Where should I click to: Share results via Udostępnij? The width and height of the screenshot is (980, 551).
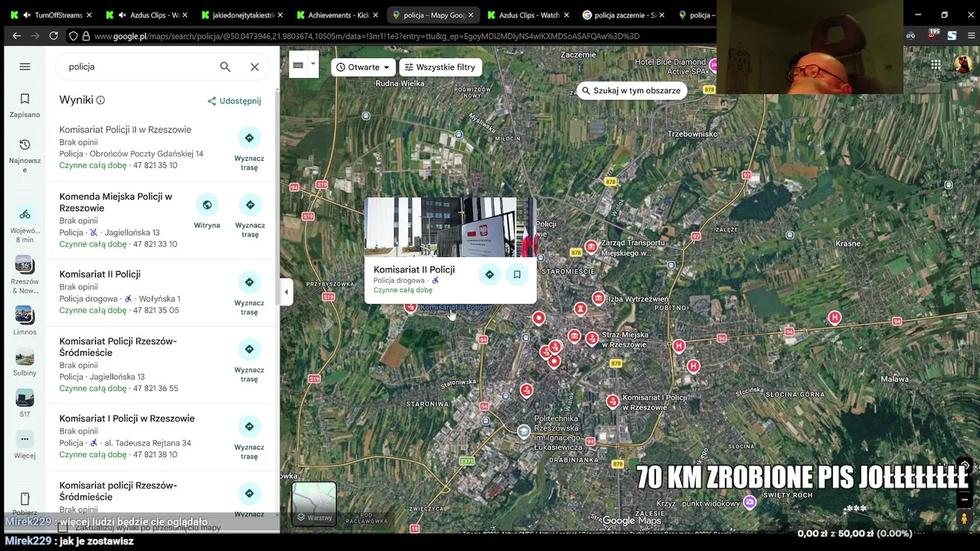[x=234, y=101]
